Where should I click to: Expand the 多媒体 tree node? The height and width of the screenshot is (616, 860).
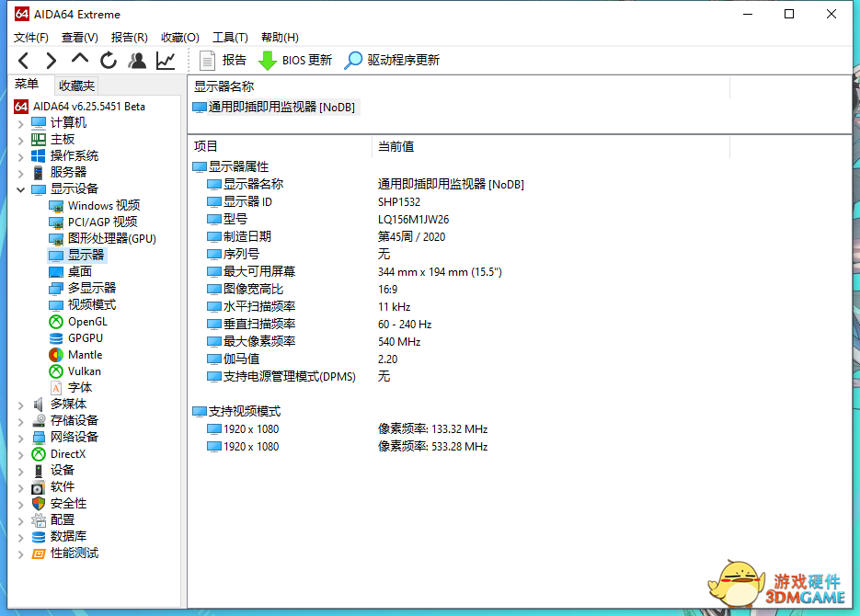21,405
